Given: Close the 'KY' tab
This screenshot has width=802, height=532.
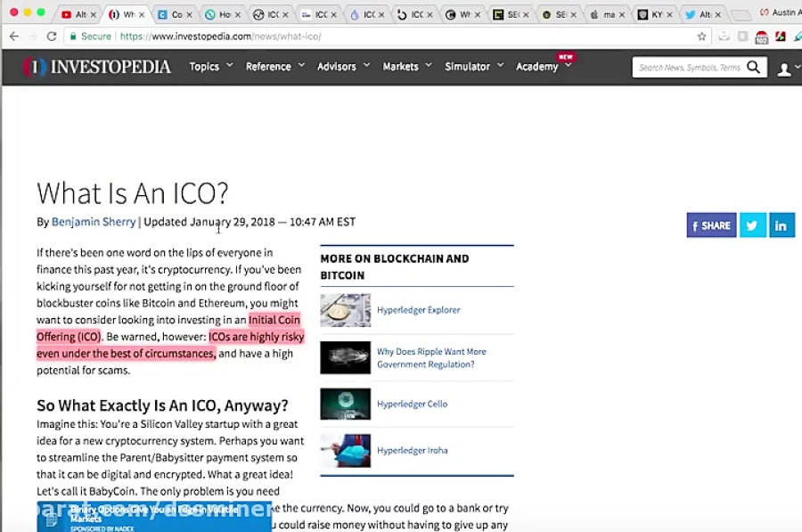Looking at the screenshot, I should 669,15.
